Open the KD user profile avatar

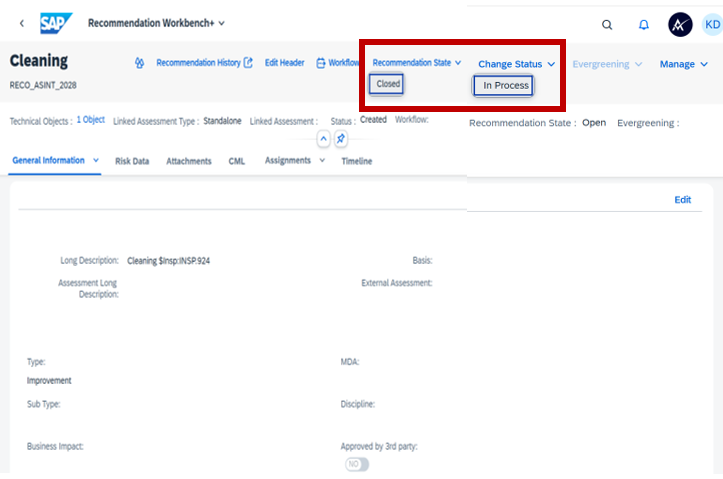click(712, 24)
